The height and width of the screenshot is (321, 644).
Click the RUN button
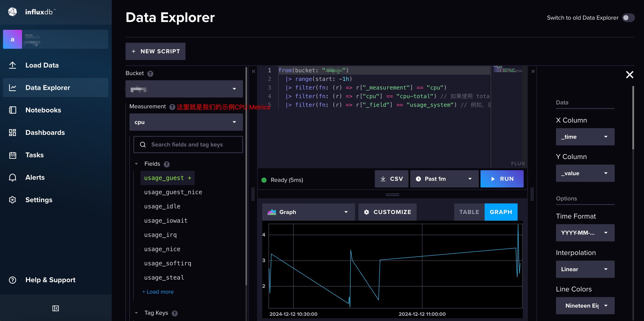click(502, 179)
